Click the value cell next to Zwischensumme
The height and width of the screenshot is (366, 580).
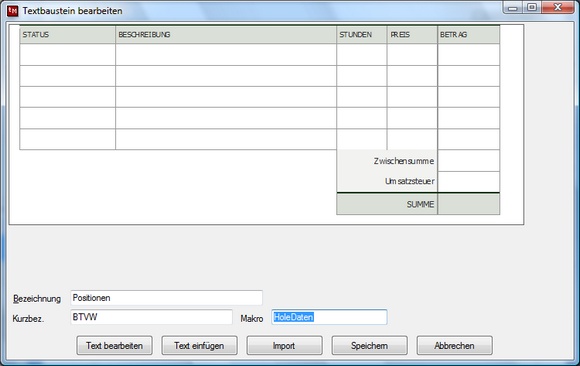pos(469,161)
